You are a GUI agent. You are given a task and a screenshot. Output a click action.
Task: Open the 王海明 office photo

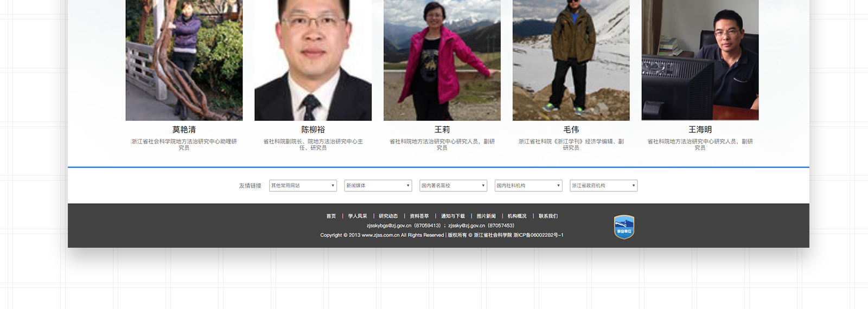pyautogui.click(x=700, y=60)
